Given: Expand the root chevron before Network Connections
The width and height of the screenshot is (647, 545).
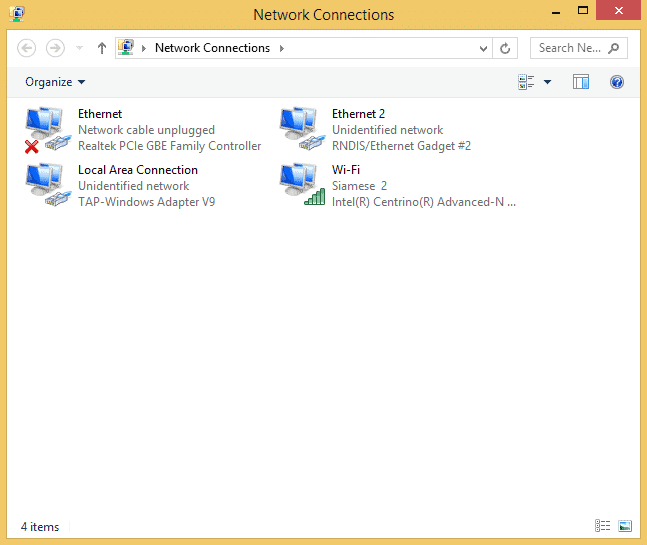Looking at the screenshot, I should coord(144,48).
